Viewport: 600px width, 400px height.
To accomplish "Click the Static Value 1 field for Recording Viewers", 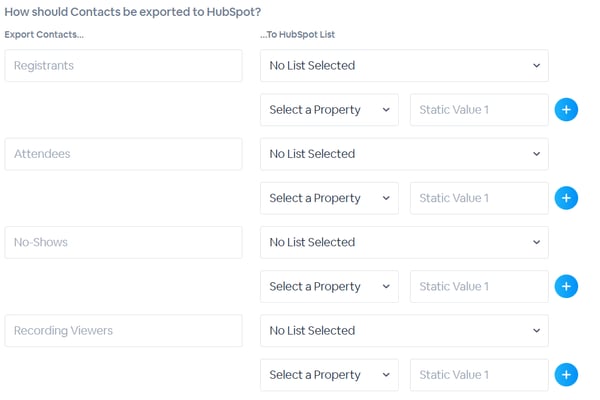I will coord(479,375).
